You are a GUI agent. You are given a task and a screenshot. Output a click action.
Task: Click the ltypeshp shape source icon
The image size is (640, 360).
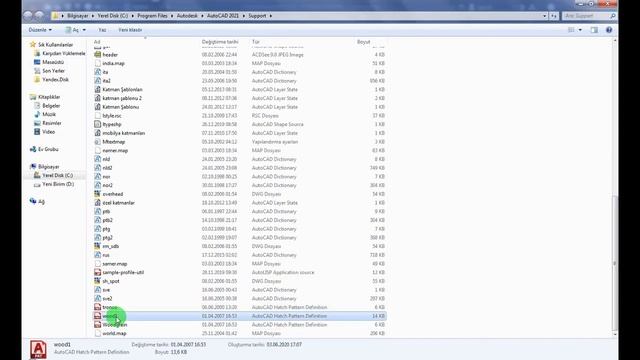click(x=98, y=124)
